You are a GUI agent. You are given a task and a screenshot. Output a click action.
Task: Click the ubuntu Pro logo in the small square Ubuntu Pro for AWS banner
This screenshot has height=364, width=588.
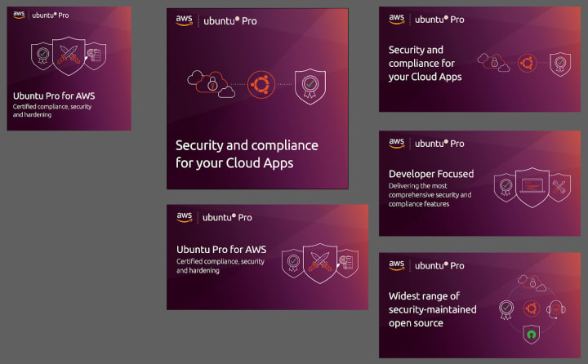51,16
